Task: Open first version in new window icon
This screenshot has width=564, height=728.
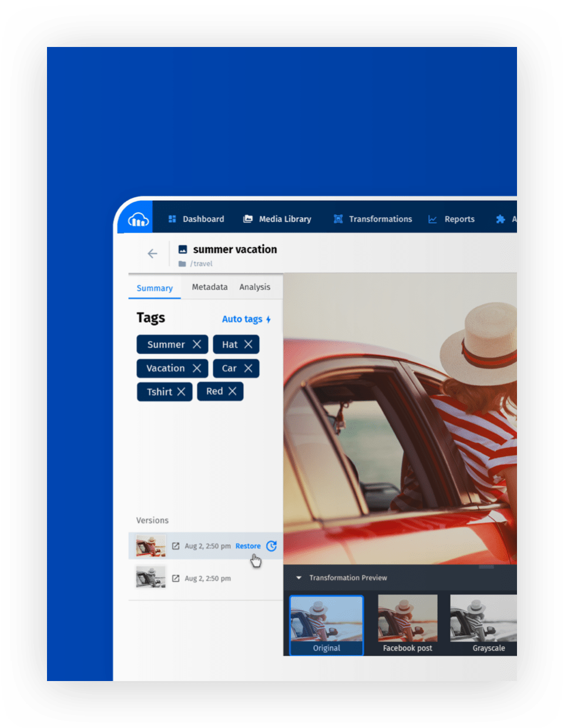Action: click(176, 546)
